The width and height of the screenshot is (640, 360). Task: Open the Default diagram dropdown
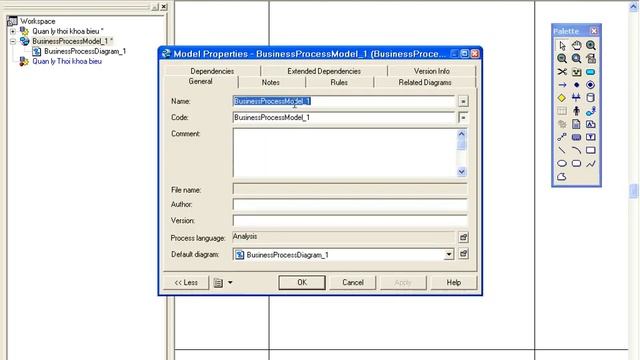[449, 254]
